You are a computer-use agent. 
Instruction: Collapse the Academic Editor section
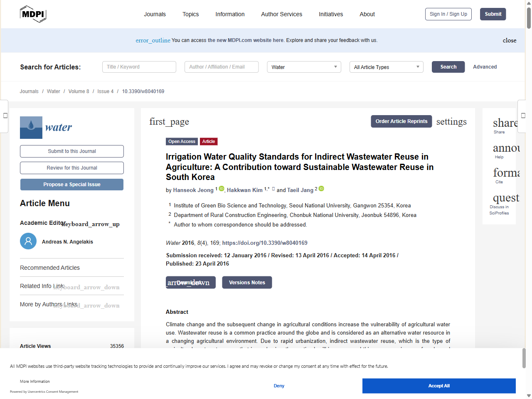pyautogui.click(x=91, y=224)
